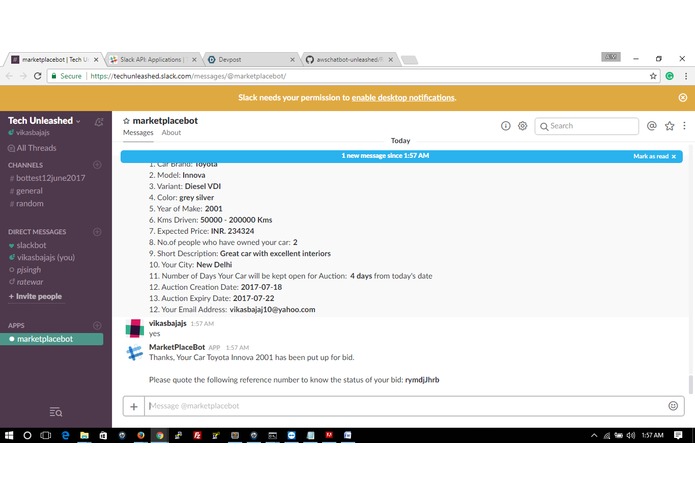Open Action Center notification icon
Screen dimensions: 695x494
[x=678, y=435]
